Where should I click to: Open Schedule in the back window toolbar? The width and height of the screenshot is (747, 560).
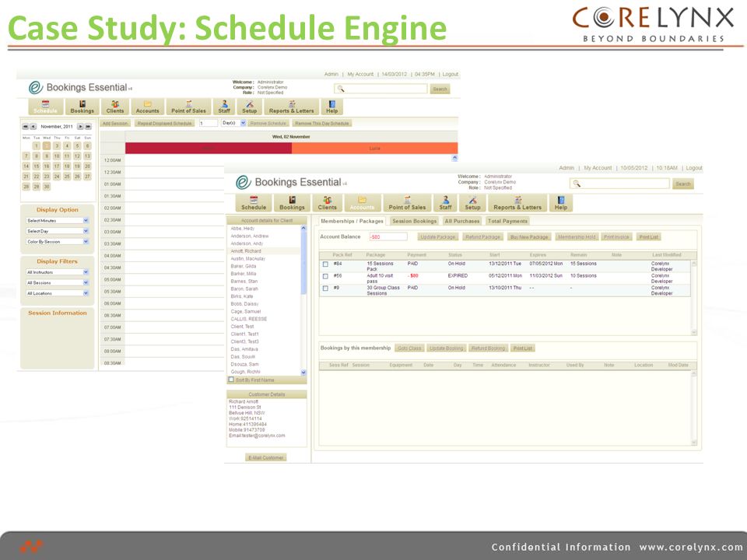(46, 107)
